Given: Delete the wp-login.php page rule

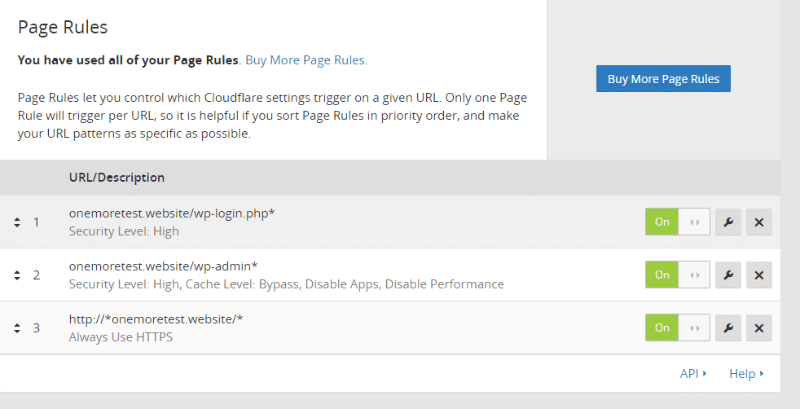Looking at the screenshot, I should pos(759,222).
